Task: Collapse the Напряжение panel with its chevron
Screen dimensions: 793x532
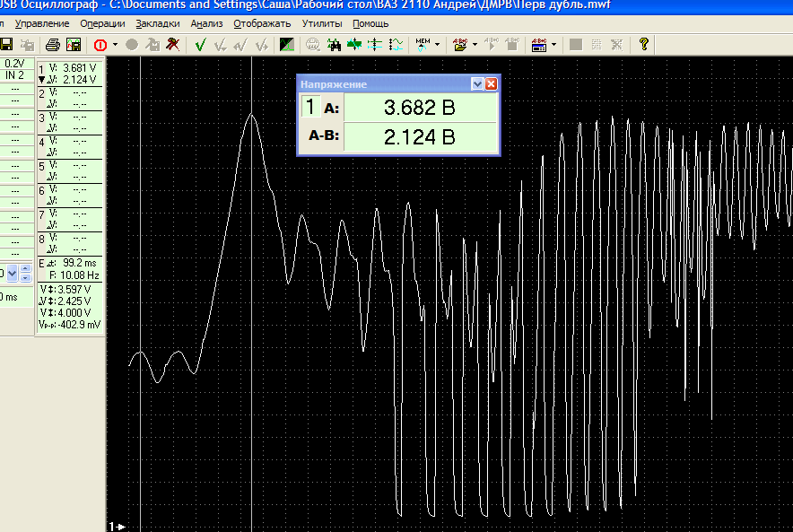Action: (477, 84)
